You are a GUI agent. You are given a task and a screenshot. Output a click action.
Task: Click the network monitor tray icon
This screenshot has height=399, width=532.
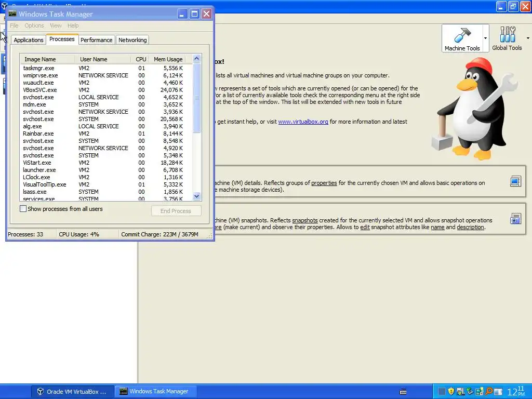[x=480, y=392]
